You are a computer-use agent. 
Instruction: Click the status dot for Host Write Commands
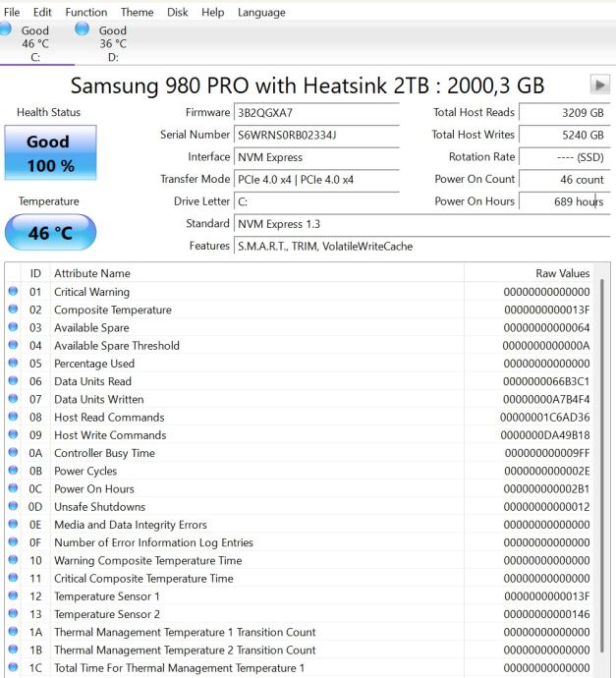(x=13, y=434)
